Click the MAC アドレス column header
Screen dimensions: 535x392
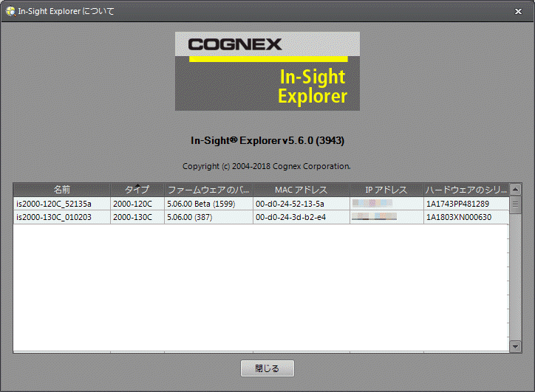click(x=300, y=190)
